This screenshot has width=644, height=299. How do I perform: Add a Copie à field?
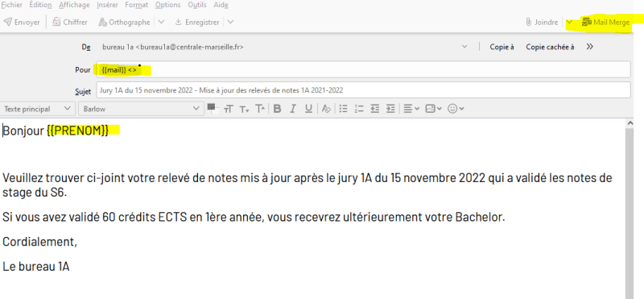pos(502,47)
